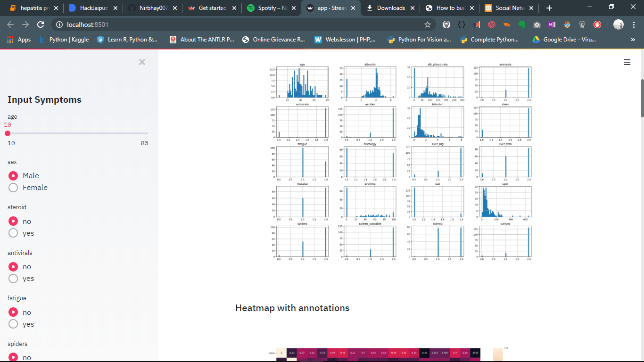644x362 pixels.
Task: Select Female for sex
Action: pos(28,187)
